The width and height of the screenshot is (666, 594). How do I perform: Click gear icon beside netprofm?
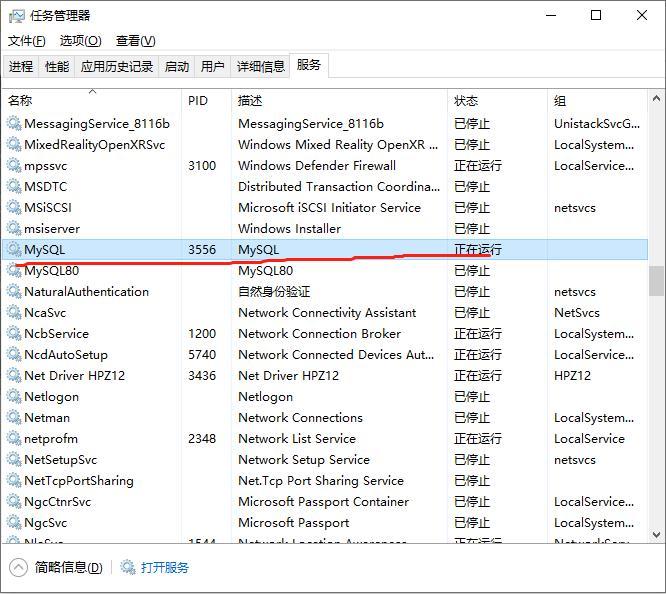[x=14, y=438]
